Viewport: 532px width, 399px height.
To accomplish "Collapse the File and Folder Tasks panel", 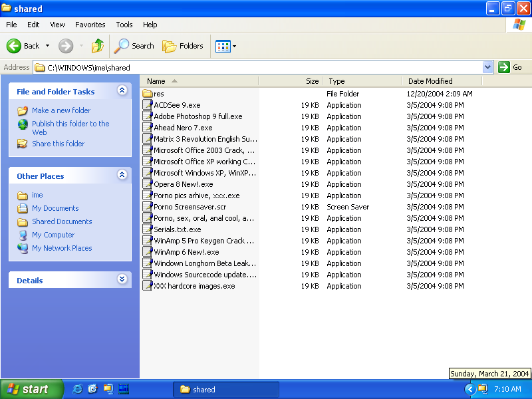I will 122,90.
